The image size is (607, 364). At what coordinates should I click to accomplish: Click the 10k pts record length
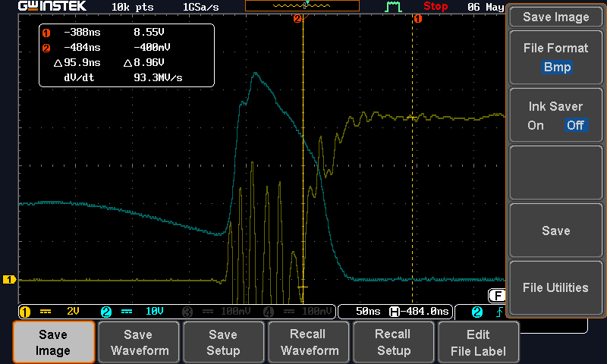[x=132, y=7]
